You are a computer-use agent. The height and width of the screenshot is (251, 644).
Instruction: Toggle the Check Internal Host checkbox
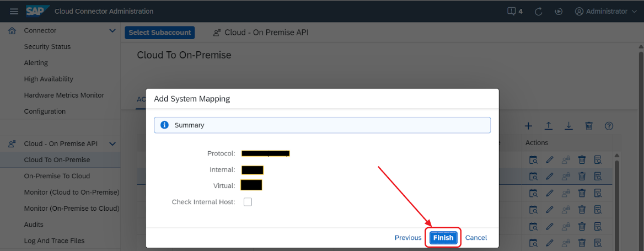(x=248, y=202)
